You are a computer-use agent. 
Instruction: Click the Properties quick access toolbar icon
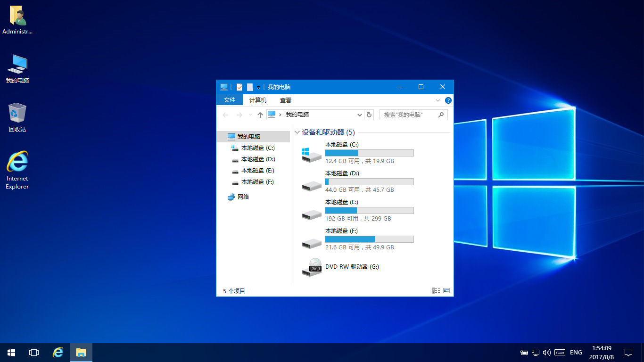click(x=239, y=87)
